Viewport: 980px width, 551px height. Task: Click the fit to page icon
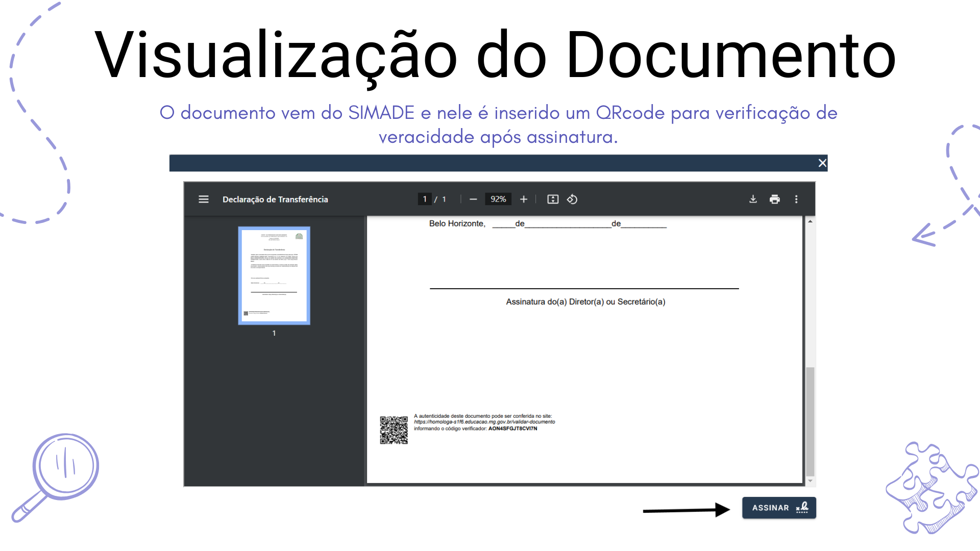(553, 199)
